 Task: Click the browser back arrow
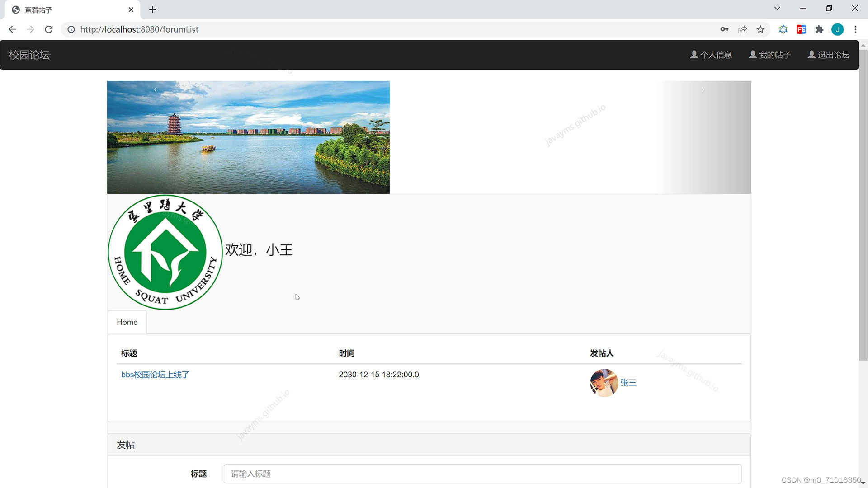pos(13,29)
